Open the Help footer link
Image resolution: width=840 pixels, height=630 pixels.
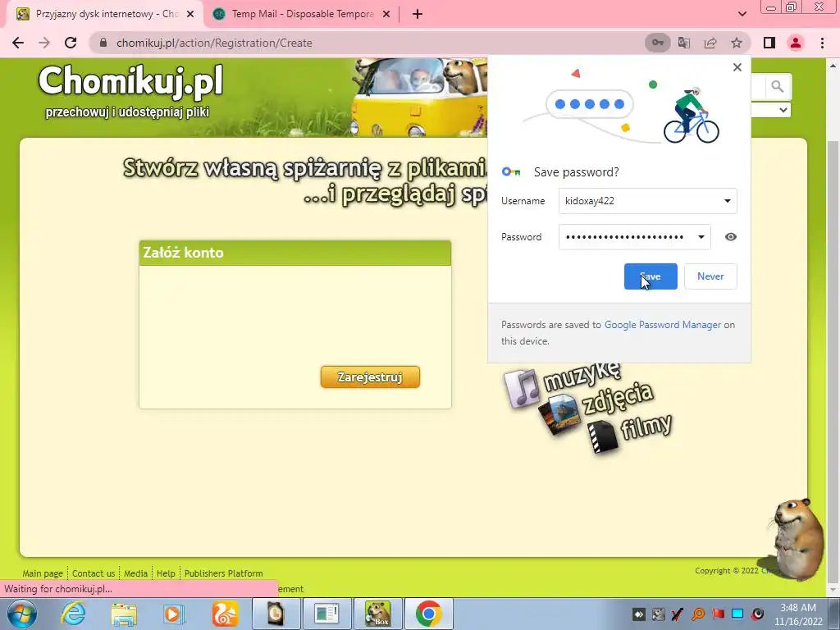click(x=166, y=573)
